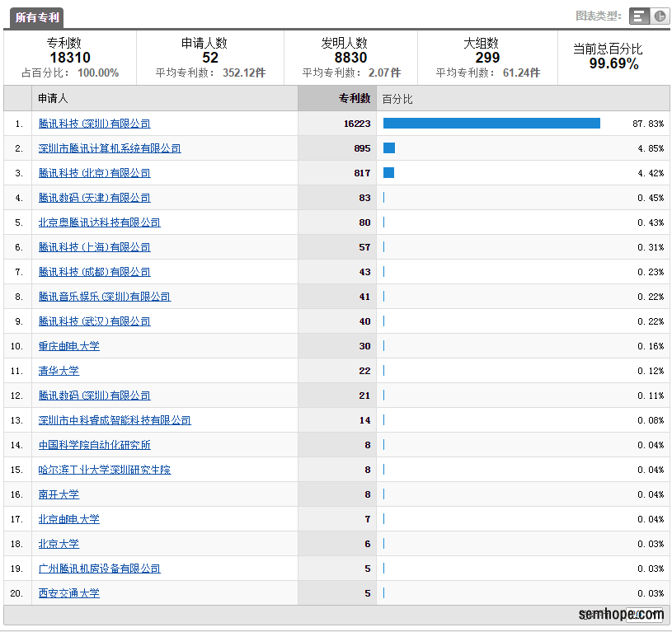Open 北京奥腾讯达科技有限公司 link
The height and width of the screenshot is (632, 672).
[x=100, y=222]
